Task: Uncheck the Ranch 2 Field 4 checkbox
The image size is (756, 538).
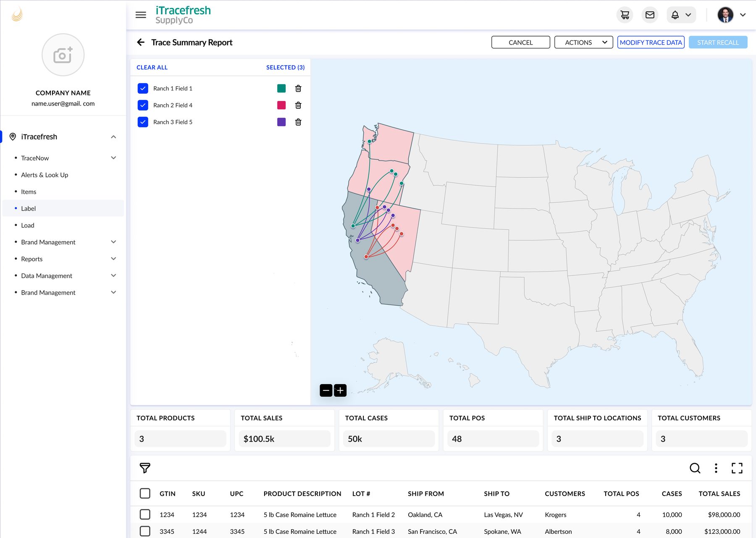Action: click(x=143, y=105)
